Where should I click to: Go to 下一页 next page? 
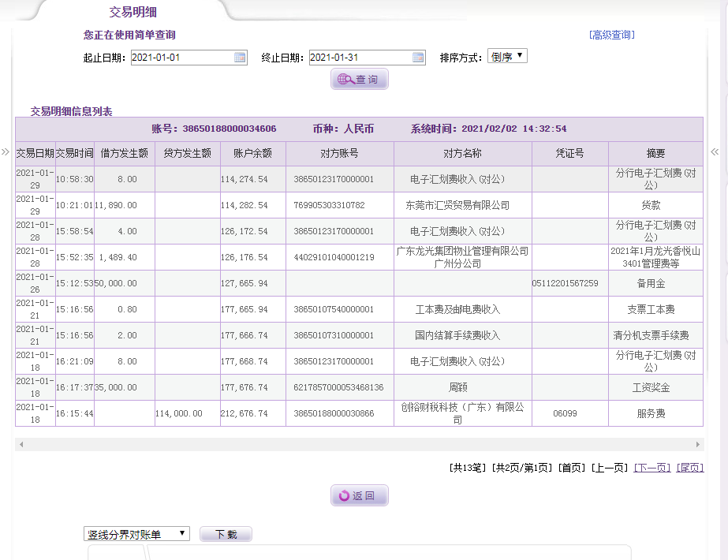[x=651, y=468]
